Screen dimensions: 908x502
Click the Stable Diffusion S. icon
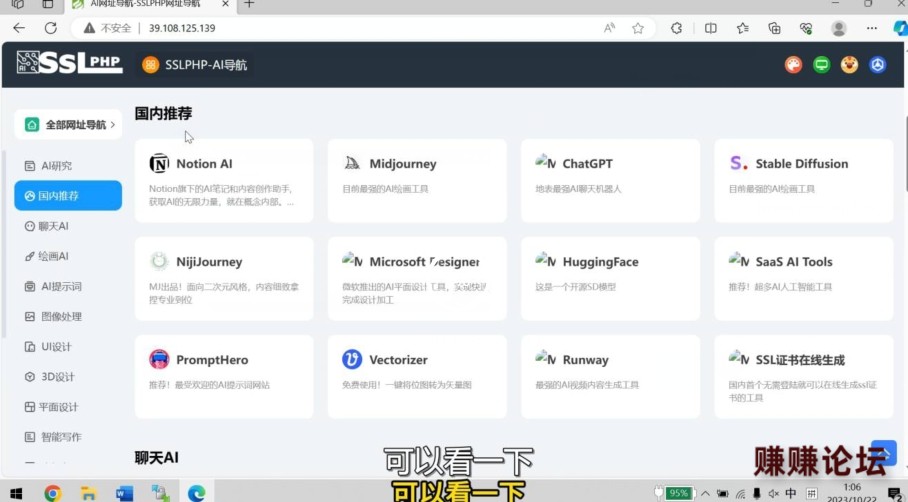point(738,163)
